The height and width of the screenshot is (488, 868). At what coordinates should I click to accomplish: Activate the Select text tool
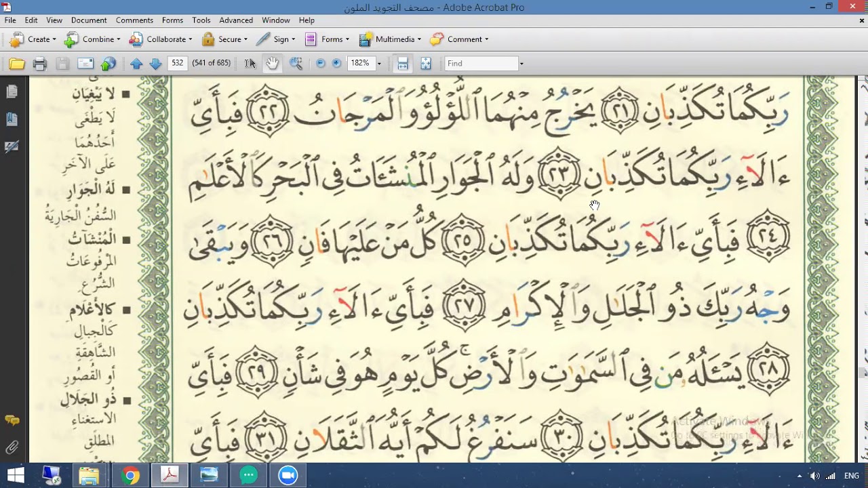250,64
